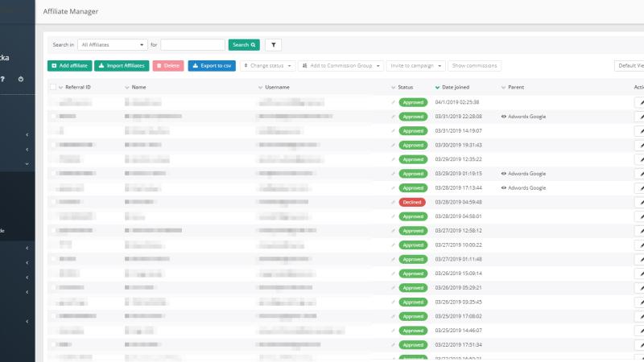Click edit status pencil in 04/1/2019 02:25:38 row
This screenshot has width=644, height=362.
click(393, 102)
